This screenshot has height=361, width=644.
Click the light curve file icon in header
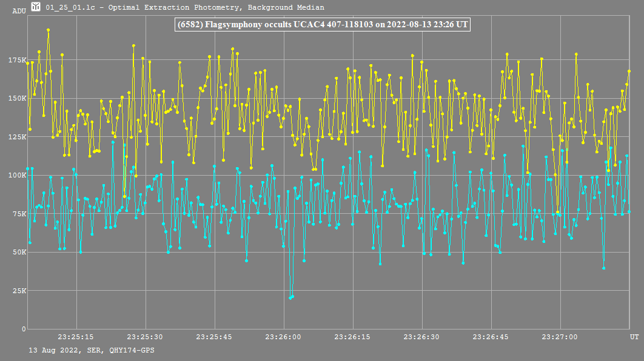[x=36, y=7]
